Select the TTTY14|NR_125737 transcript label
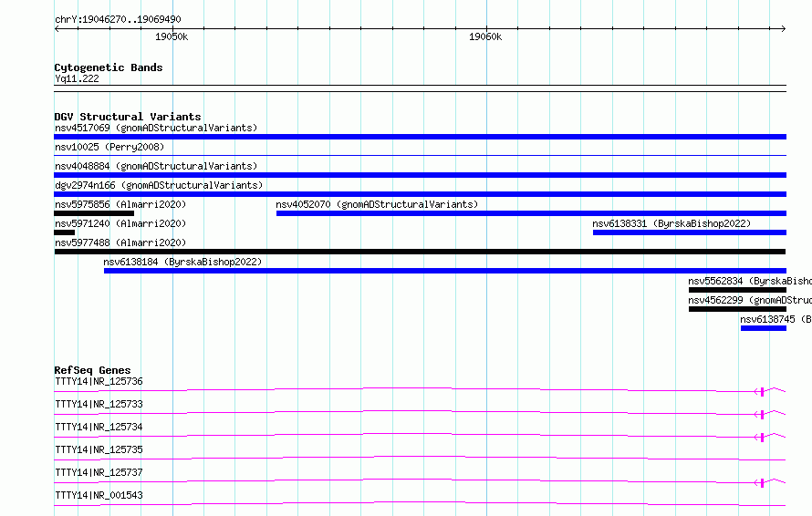 click(x=99, y=472)
